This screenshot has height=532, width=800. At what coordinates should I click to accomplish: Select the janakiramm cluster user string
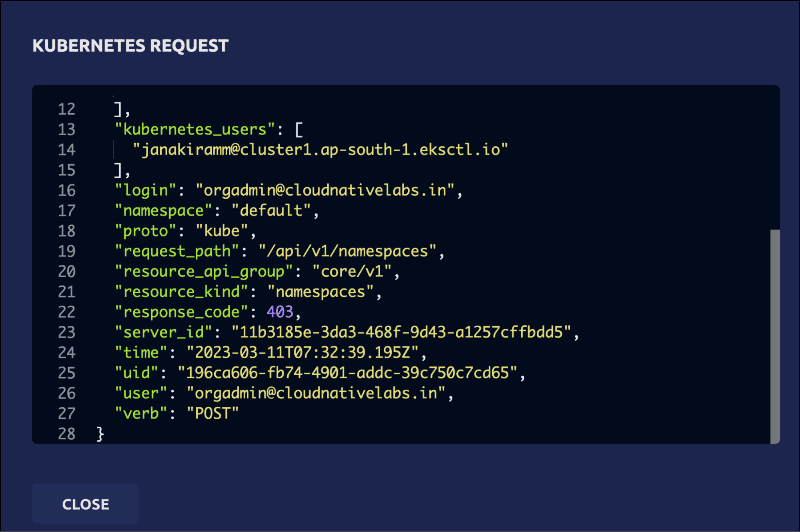click(x=320, y=150)
